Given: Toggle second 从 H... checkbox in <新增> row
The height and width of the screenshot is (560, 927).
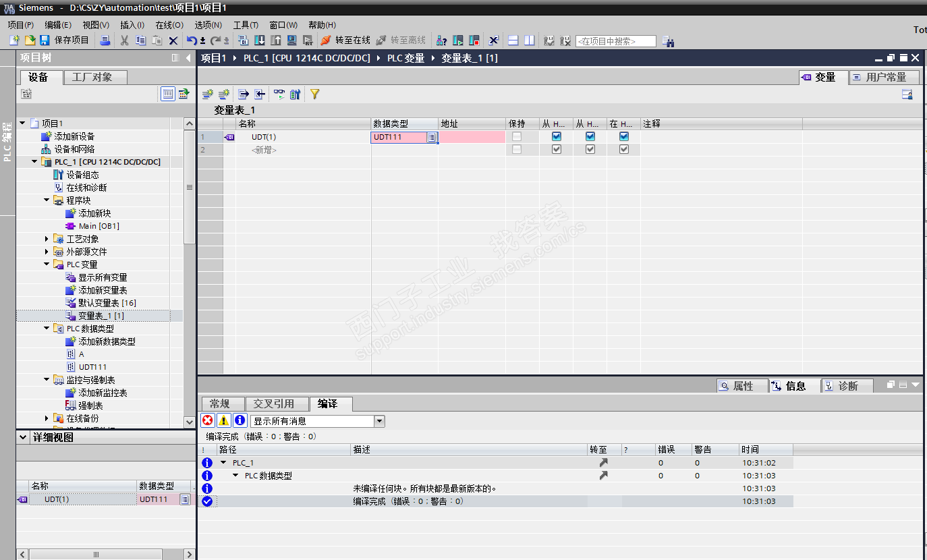Looking at the screenshot, I should [x=590, y=150].
